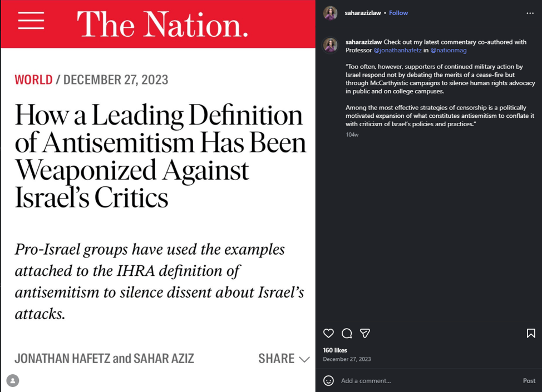The width and height of the screenshot is (542, 392).
Task: Submit comment with the Post button
Action: pos(529,381)
